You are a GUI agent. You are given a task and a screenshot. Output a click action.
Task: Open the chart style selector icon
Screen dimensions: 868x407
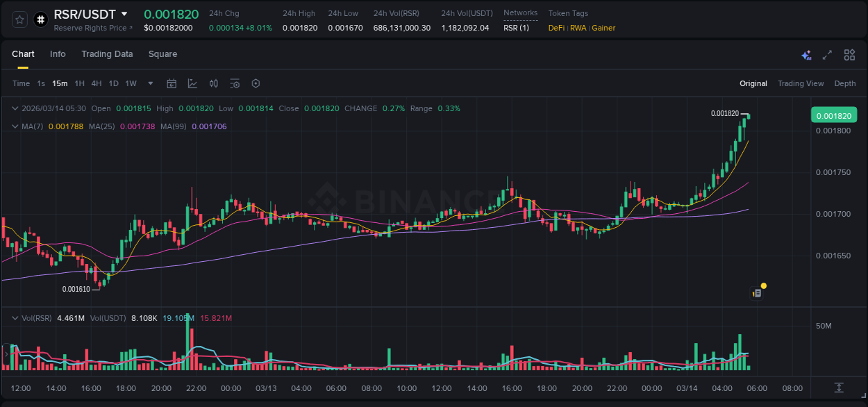coord(192,83)
